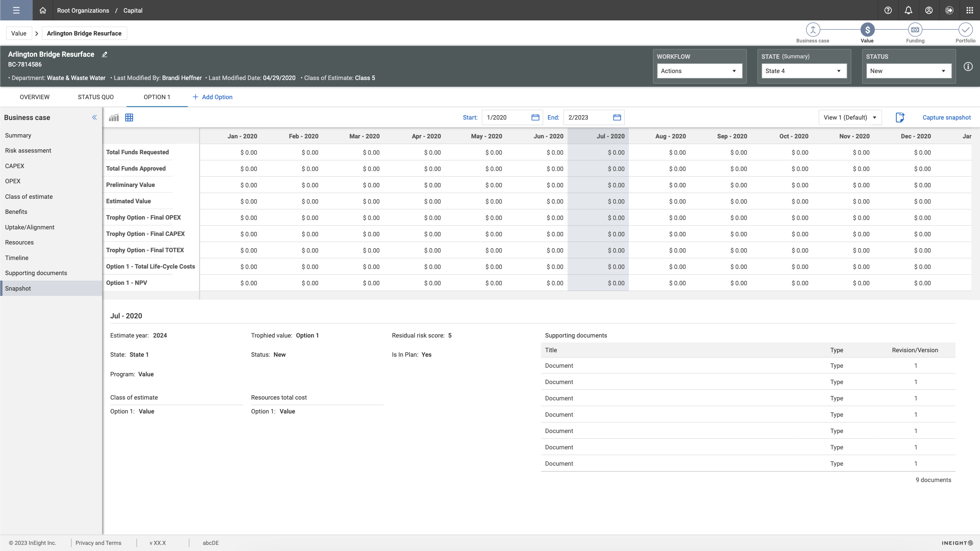Open the Summary sidebar section
980x551 pixels.
(x=51, y=136)
